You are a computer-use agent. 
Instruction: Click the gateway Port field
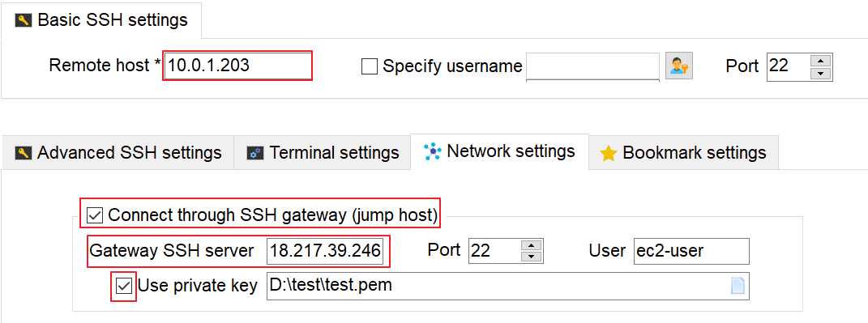495,251
